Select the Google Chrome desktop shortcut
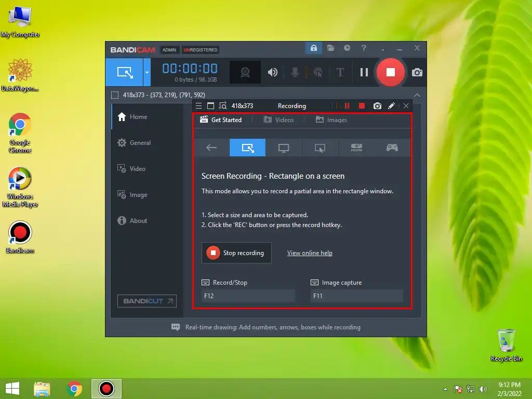Viewport: 532px width, 399px height. point(20,133)
